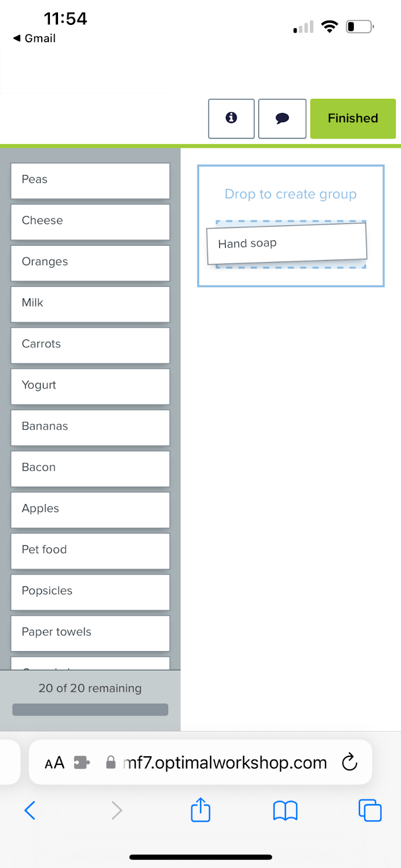Screen dimensions: 401x868
Task: Open Safari bookmarks book icon
Action: (x=285, y=811)
